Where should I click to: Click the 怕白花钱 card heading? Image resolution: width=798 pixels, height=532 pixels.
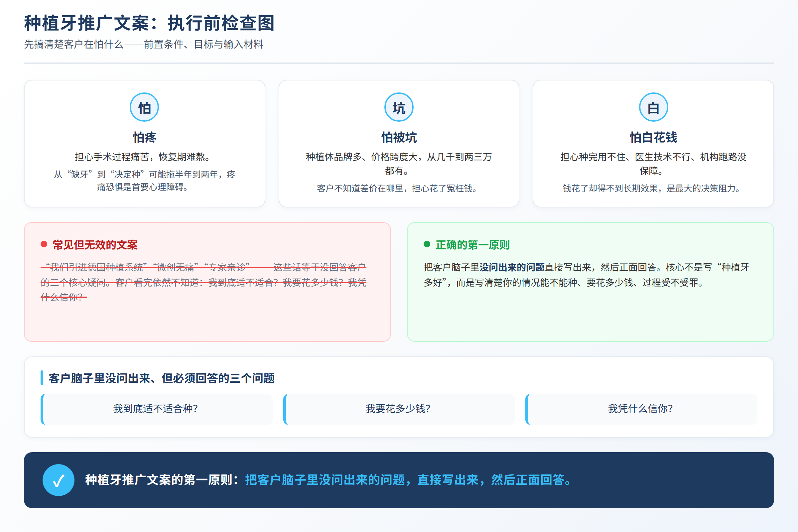[653, 137]
